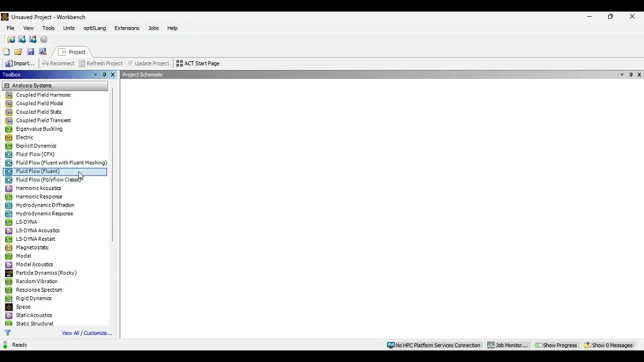Open the View All / Customize... link

87,333
